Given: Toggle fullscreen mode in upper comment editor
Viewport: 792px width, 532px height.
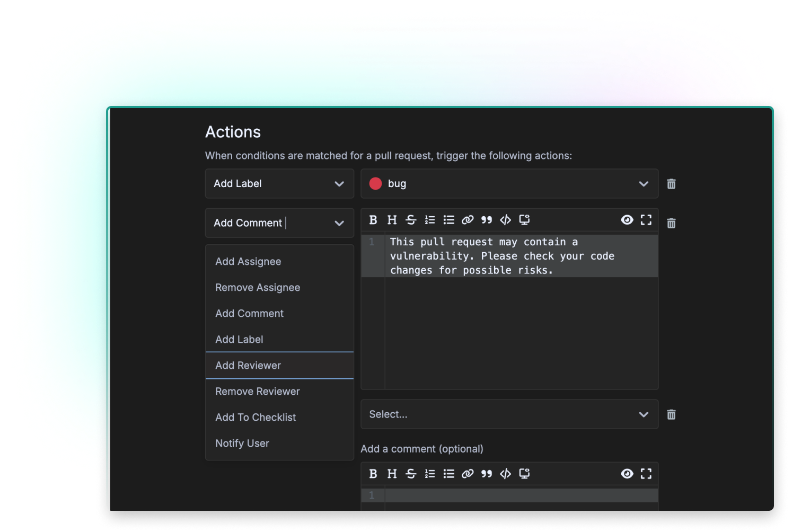Looking at the screenshot, I should pyautogui.click(x=646, y=220).
